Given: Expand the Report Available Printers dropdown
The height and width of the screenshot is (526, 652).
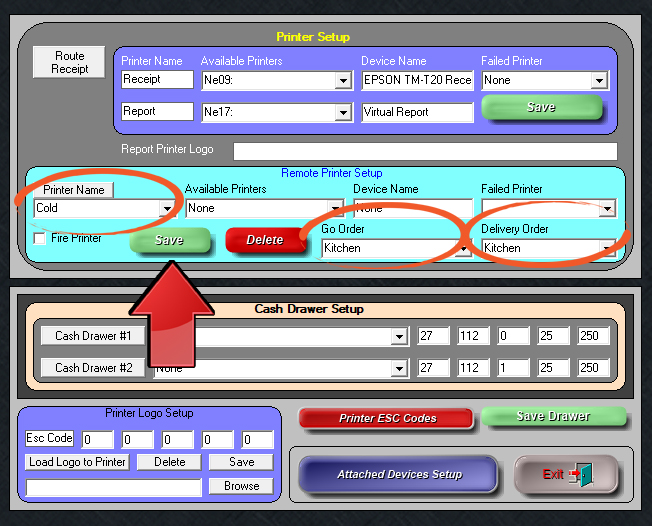Looking at the screenshot, I should 342,113.
